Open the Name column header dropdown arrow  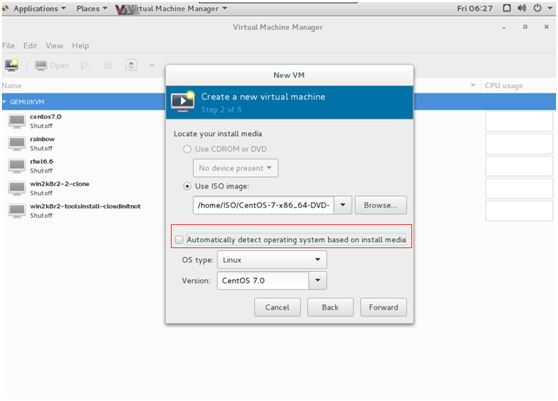473,85
